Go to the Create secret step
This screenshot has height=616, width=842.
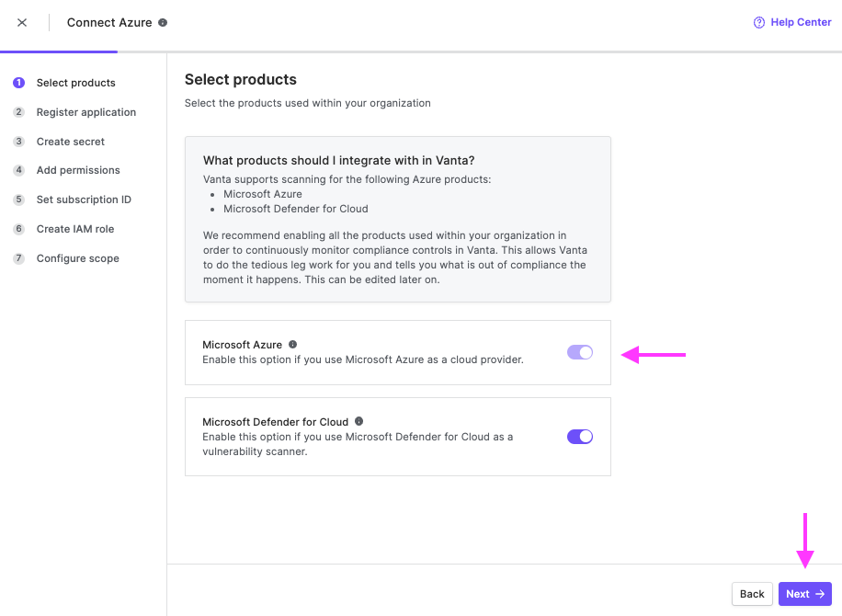[71, 142]
